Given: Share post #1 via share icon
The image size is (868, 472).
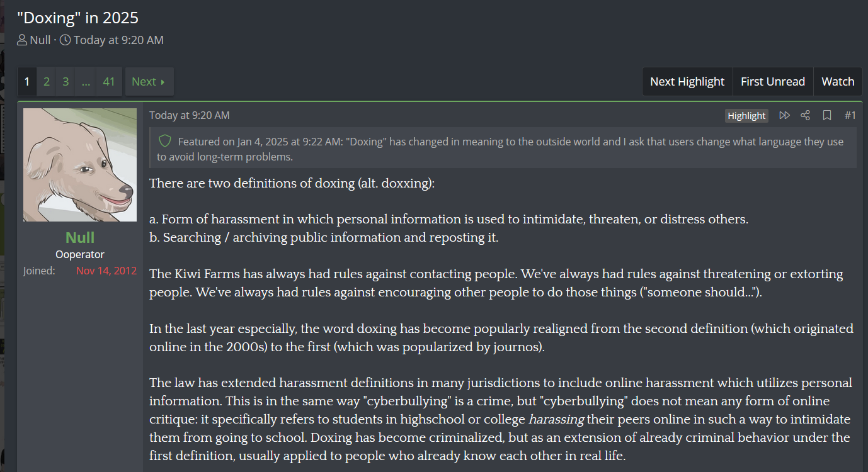Looking at the screenshot, I should point(805,115).
